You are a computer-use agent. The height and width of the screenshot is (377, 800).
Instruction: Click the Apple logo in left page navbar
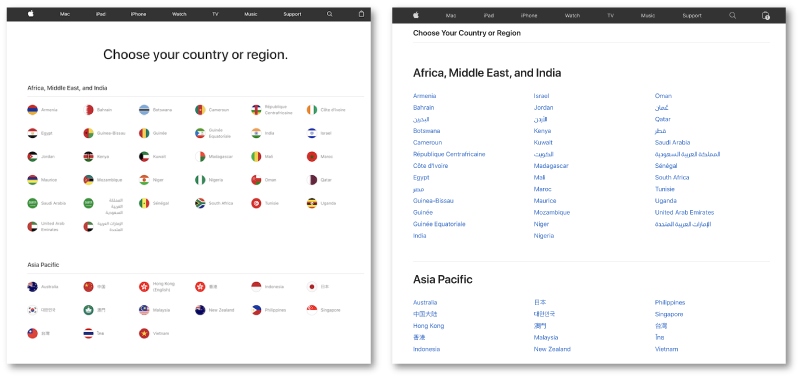[31, 14]
